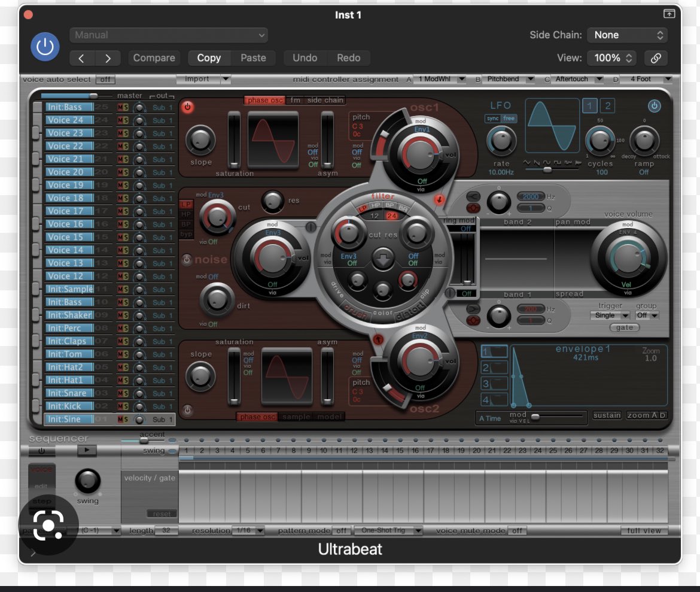Open midi controller A 1 ModWhl dropdown
This screenshot has height=592, width=700.
click(440, 79)
